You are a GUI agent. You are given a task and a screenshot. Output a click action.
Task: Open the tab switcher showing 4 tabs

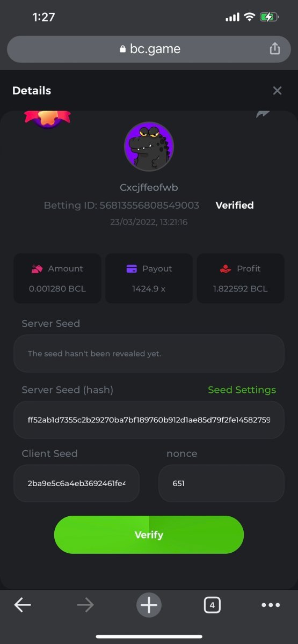(212, 605)
